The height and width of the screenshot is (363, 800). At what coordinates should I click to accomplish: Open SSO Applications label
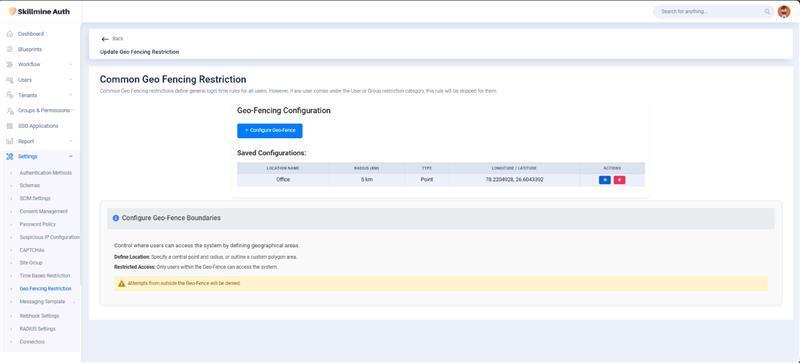click(38, 126)
